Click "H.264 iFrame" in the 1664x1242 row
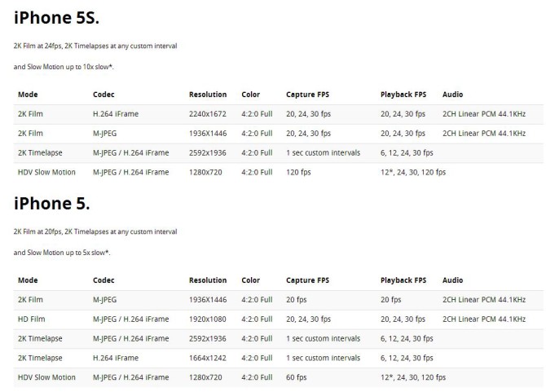This screenshot has width=546, height=392. tap(116, 359)
